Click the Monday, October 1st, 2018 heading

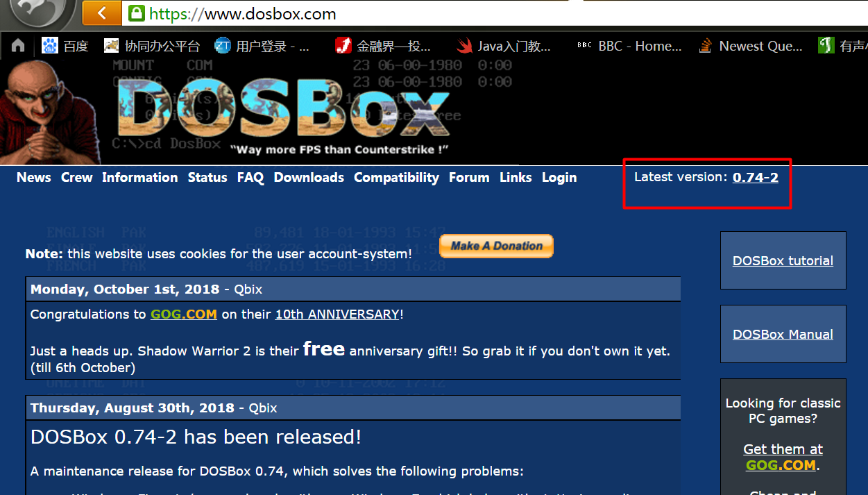pyautogui.click(x=125, y=290)
